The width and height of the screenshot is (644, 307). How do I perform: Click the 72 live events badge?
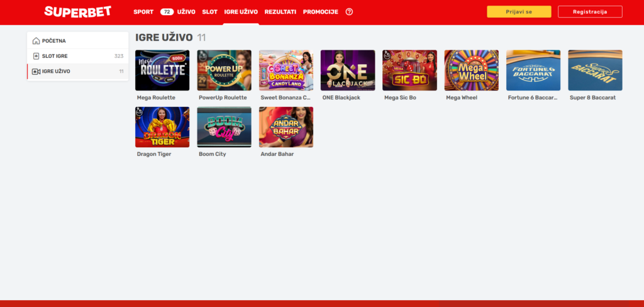click(167, 12)
